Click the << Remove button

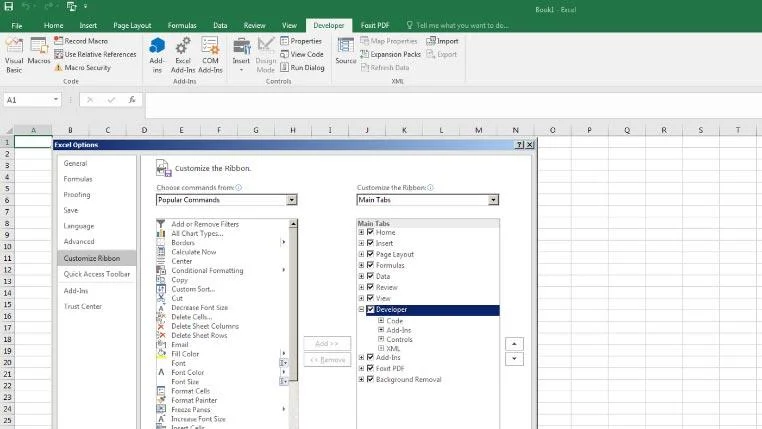tap(327, 360)
